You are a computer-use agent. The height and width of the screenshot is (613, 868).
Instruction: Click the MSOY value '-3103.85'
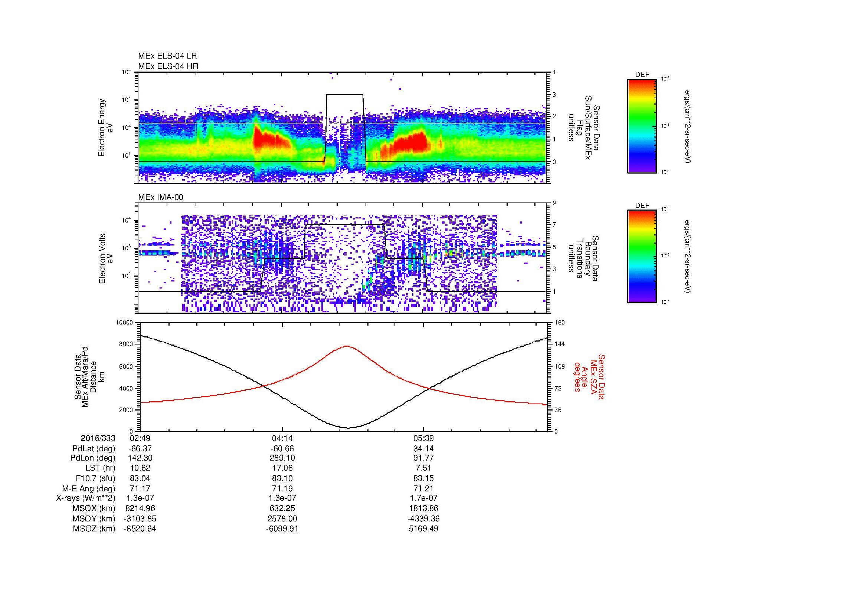coord(140,518)
